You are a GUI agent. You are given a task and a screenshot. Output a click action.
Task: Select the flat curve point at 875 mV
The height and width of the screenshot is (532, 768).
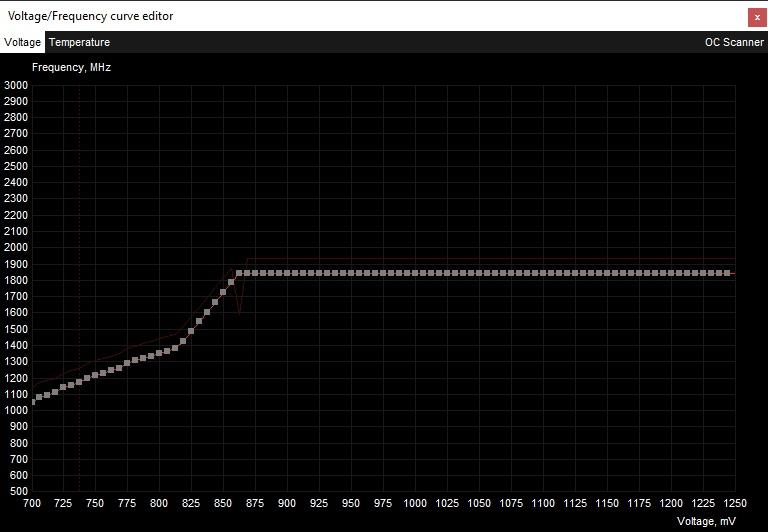click(255, 273)
